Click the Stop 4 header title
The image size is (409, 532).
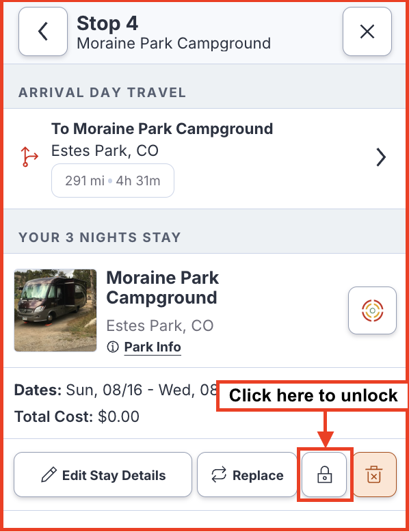[x=107, y=23]
